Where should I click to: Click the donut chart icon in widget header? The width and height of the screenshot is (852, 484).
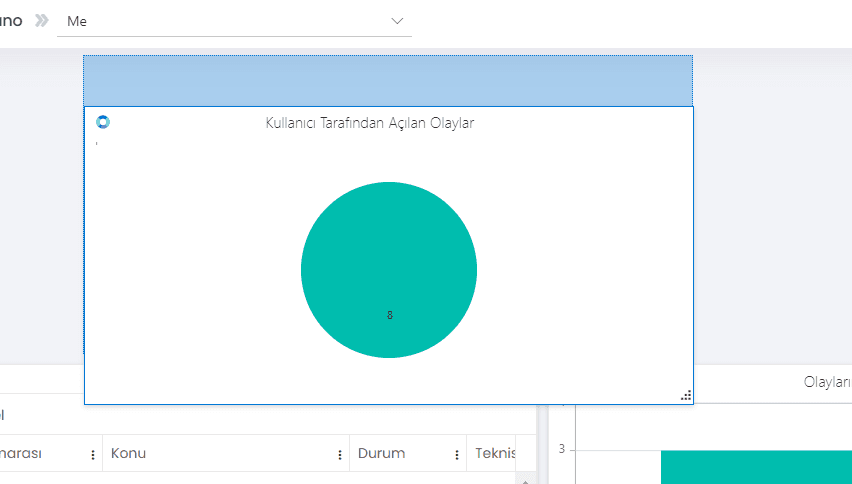(103, 122)
